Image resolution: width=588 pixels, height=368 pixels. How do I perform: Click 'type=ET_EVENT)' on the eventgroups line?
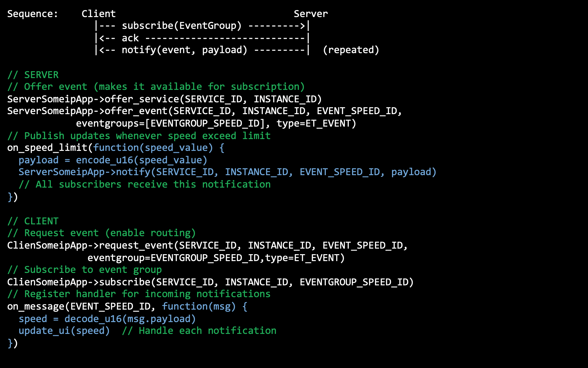[316, 123]
